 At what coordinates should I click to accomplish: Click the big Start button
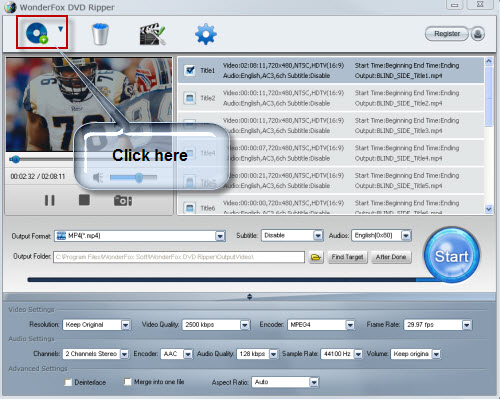452,256
